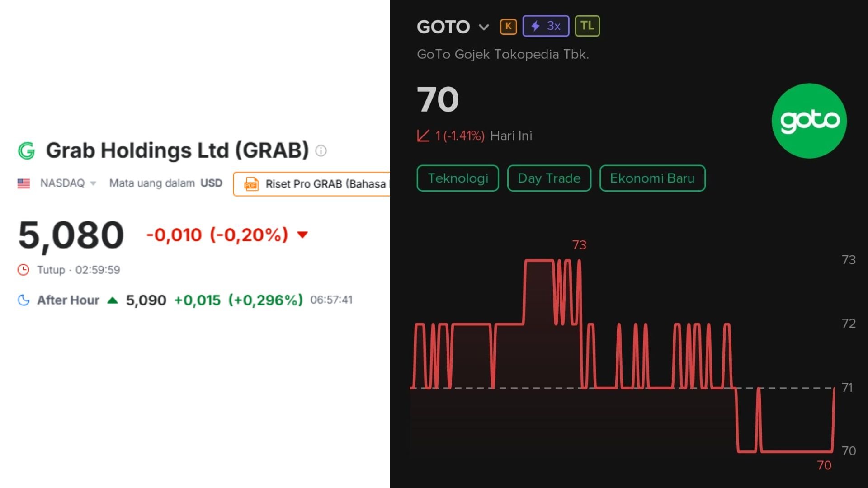868x488 pixels.
Task: Click the green Grab logo icon
Action: coord(26,151)
